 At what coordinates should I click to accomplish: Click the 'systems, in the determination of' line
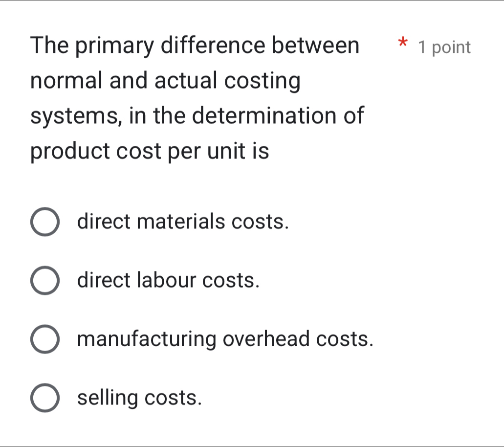click(197, 116)
